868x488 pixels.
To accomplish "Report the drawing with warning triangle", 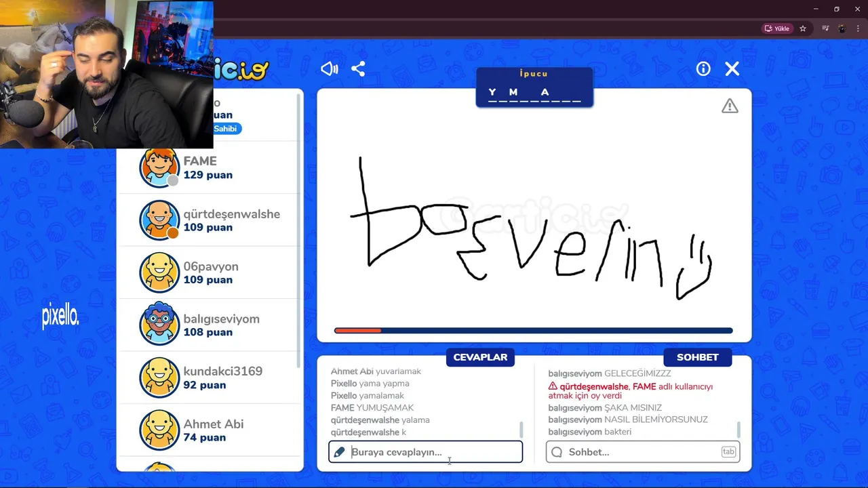I will point(730,106).
